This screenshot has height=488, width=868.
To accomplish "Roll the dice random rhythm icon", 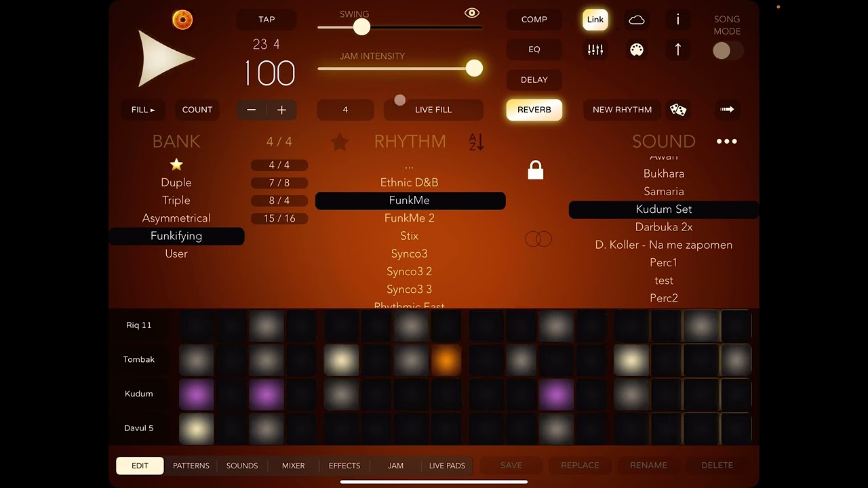I will pos(678,110).
